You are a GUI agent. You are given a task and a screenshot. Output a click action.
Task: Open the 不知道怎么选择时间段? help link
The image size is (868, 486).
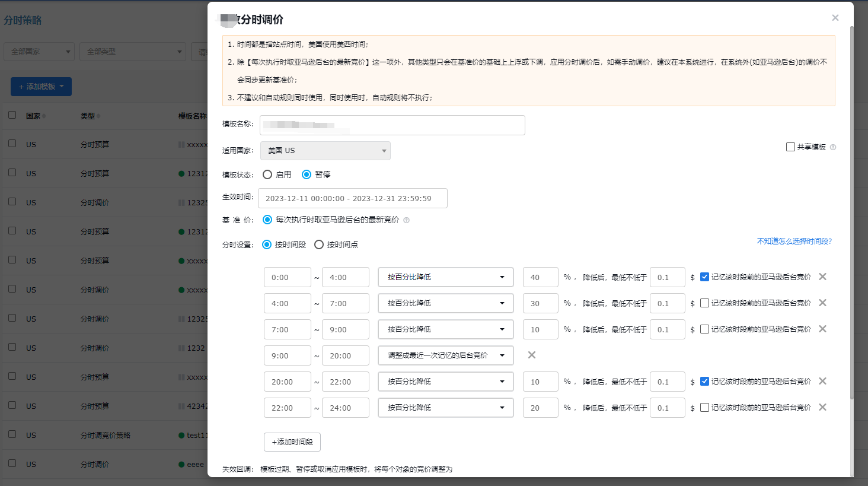click(x=794, y=242)
